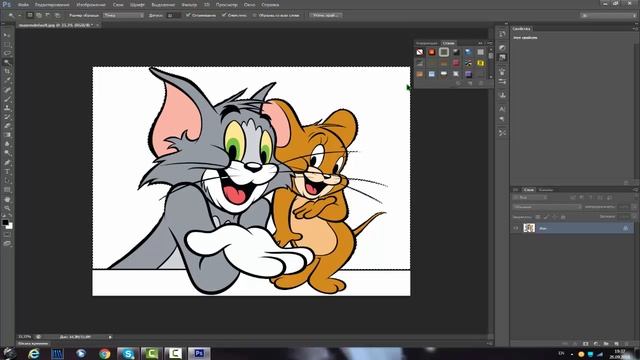The image size is (640, 360).
Task: Open Google Chrome from taskbar
Action: pyautogui.click(x=104, y=353)
